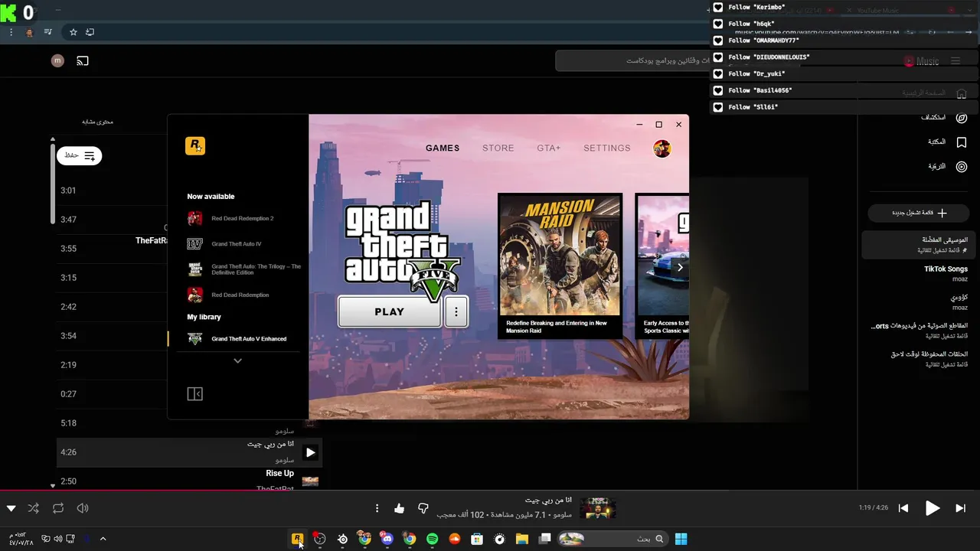Bookmark the page with the star icon
The image size is (980, 551).
click(73, 32)
